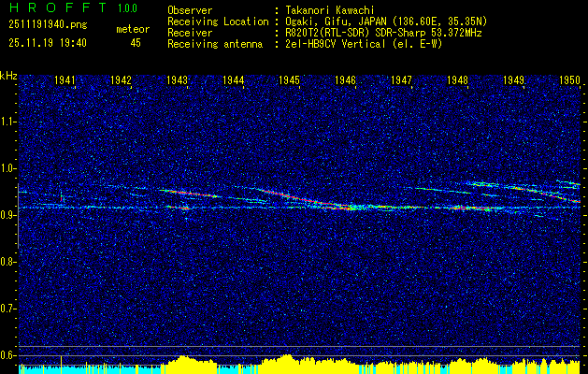Click the filename 2511191940.png text
588x374 pixels.
coord(48,24)
